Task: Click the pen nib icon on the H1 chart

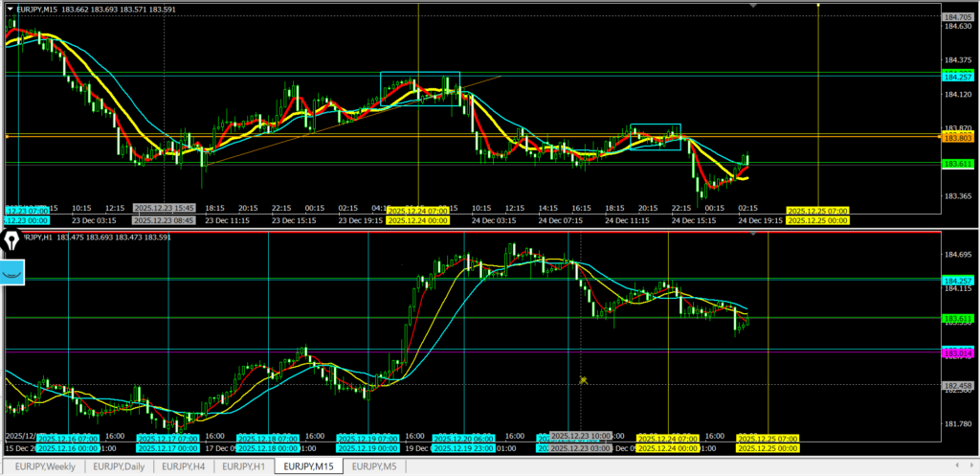Action: (x=12, y=240)
